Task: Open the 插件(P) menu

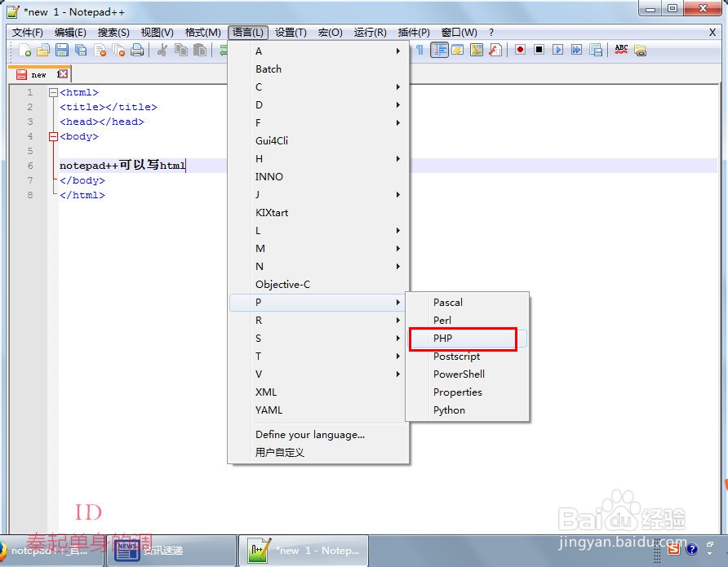Action: [414, 33]
